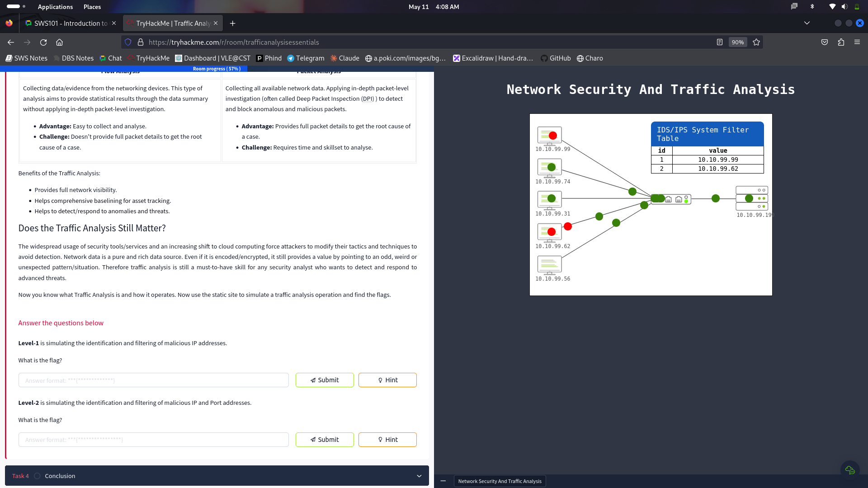Screen dimensions: 868x488
Task: Open the DBS Notes bookmark
Action: (x=73, y=58)
